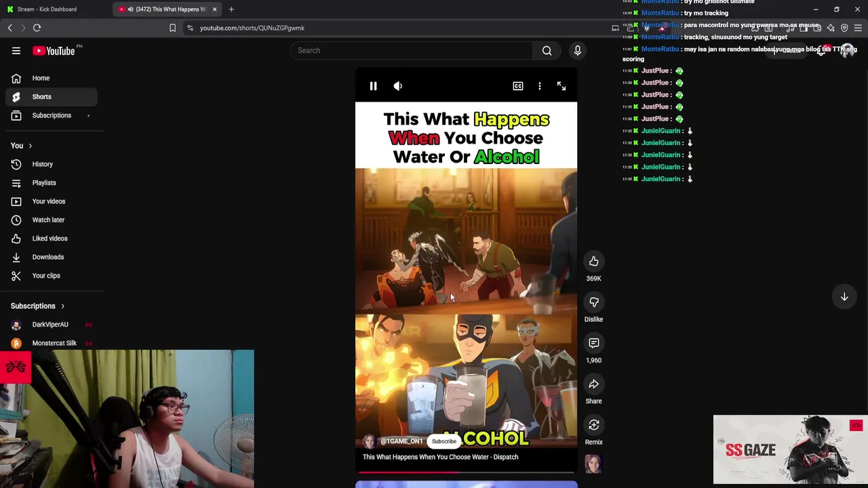
Task: Open Your clips
Action: (52, 276)
